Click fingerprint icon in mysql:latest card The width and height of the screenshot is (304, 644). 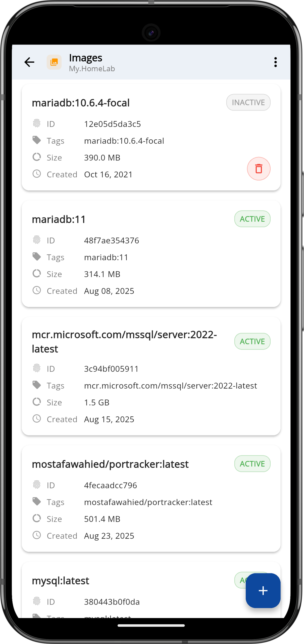[37, 601]
